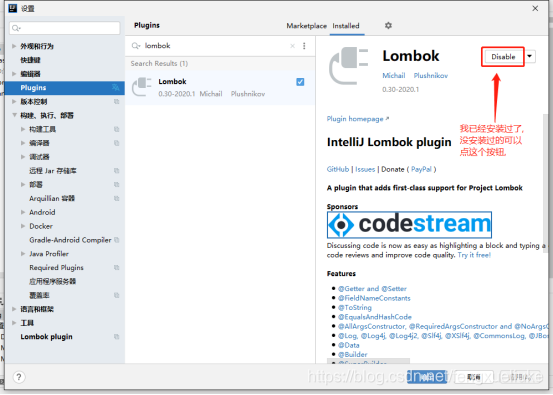This screenshot has width=553, height=395.
Task: Open the @FieldNameConstants feature link
Action: click(x=374, y=298)
